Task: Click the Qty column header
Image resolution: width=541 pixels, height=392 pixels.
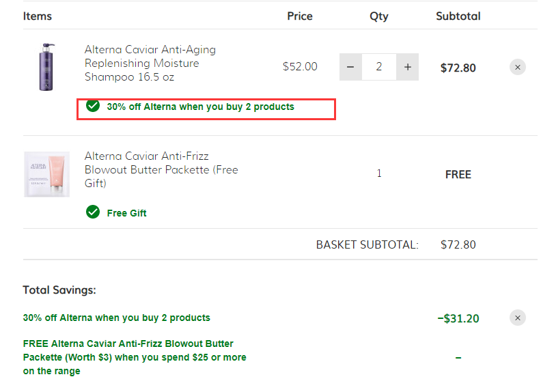Action: [379, 16]
